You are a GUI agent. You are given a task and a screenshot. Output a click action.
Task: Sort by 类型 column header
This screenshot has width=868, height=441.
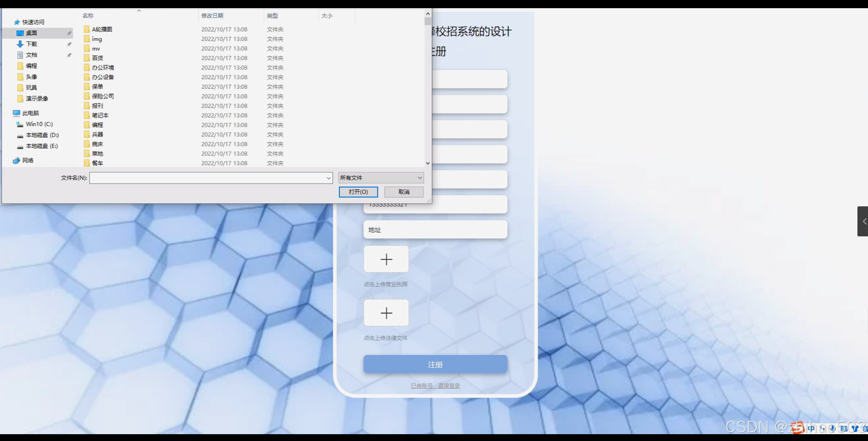click(272, 16)
